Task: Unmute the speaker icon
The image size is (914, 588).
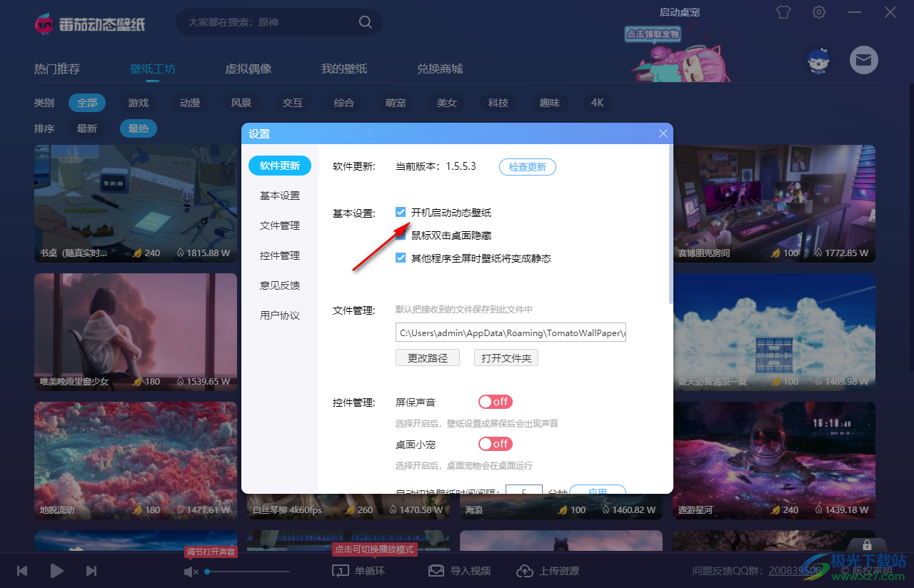Action: coord(191,572)
